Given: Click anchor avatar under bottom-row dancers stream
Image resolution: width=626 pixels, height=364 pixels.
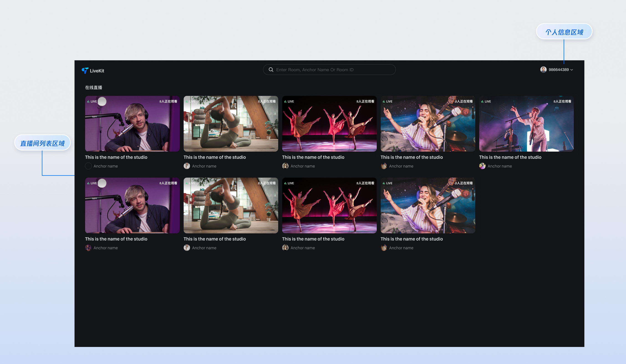Looking at the screenshot, I should pyautogui.click(x=285, y=248).
